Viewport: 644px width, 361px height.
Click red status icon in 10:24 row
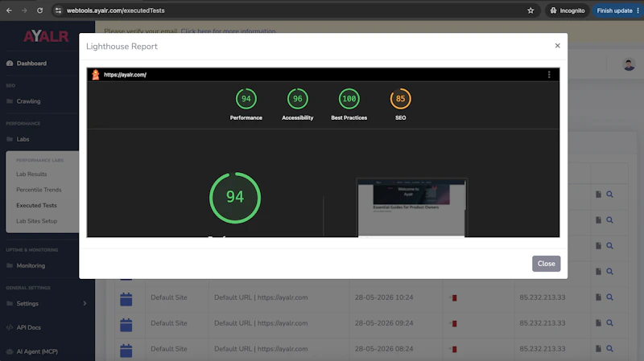[454, 297]
